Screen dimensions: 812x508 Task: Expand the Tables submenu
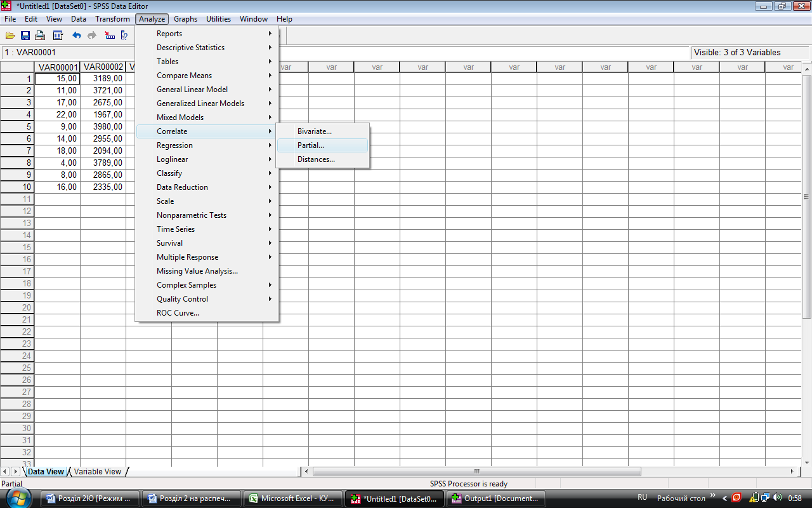click(x=207, y=62)
